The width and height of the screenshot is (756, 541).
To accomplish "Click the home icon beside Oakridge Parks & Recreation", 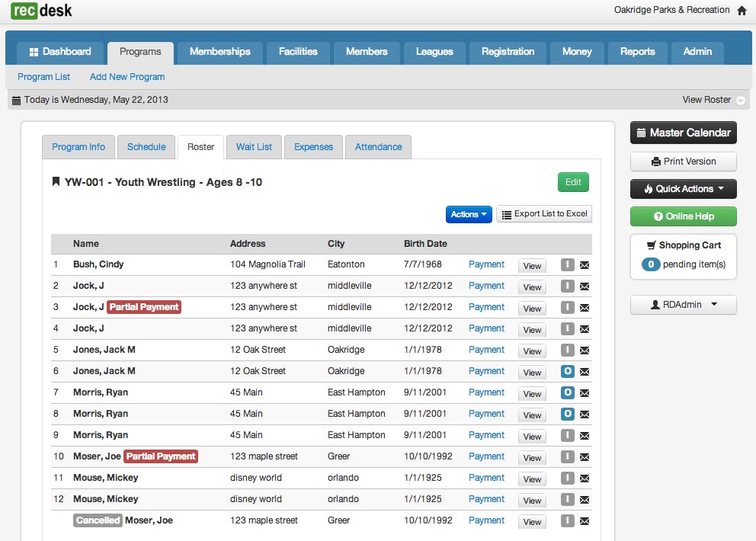I will 742,10.
